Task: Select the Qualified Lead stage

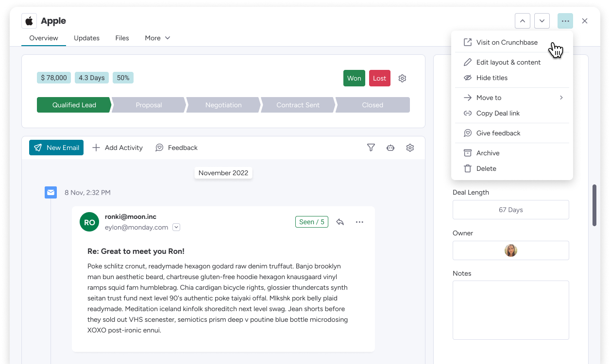Action: pos(74,105)
